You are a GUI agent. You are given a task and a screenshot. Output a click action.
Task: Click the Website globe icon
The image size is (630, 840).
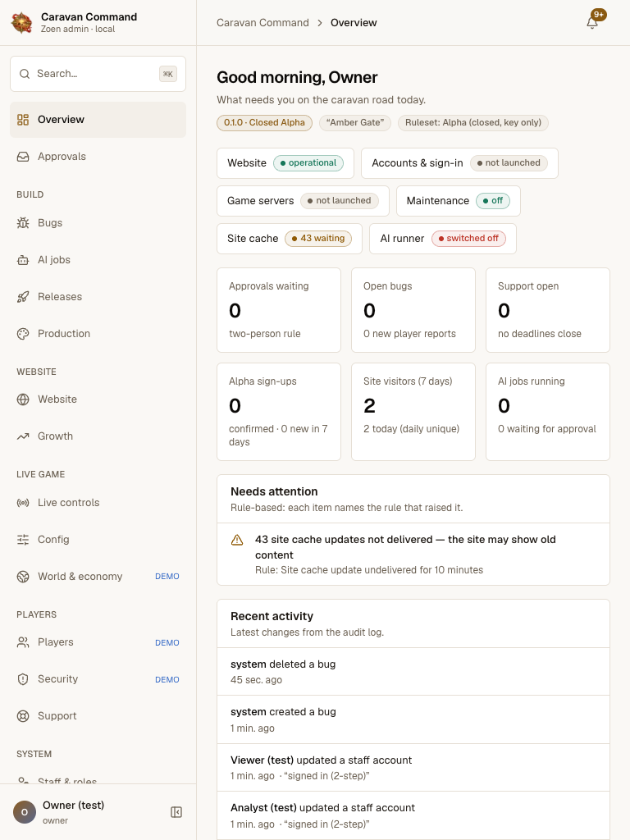23,399
